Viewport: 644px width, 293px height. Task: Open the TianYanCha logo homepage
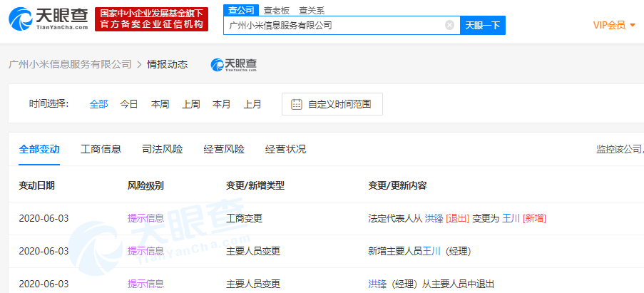tap(49, 19)
